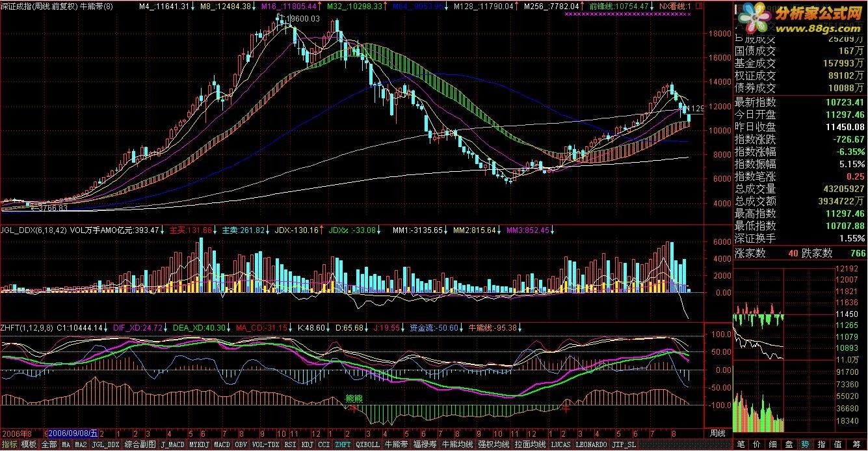Click the ZHFT(1,12,9,8) sub-chart title

pyautogui.click(x=28, y=327)
